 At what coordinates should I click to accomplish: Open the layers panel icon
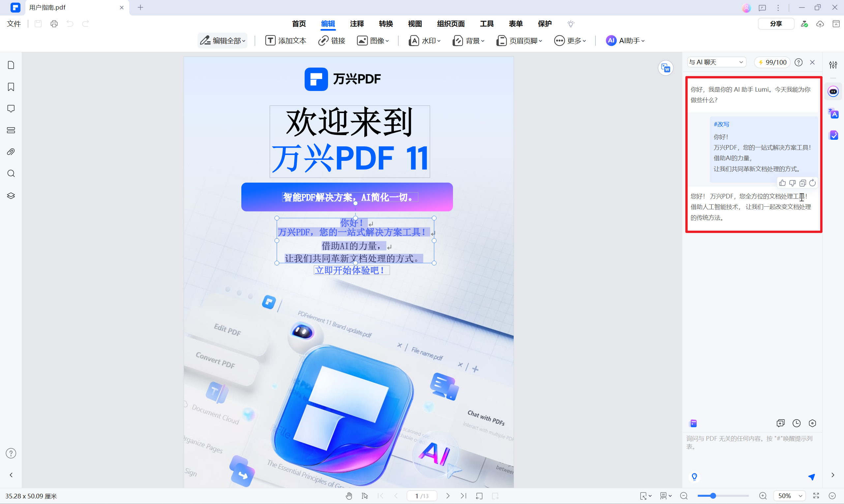coord(11,195)
